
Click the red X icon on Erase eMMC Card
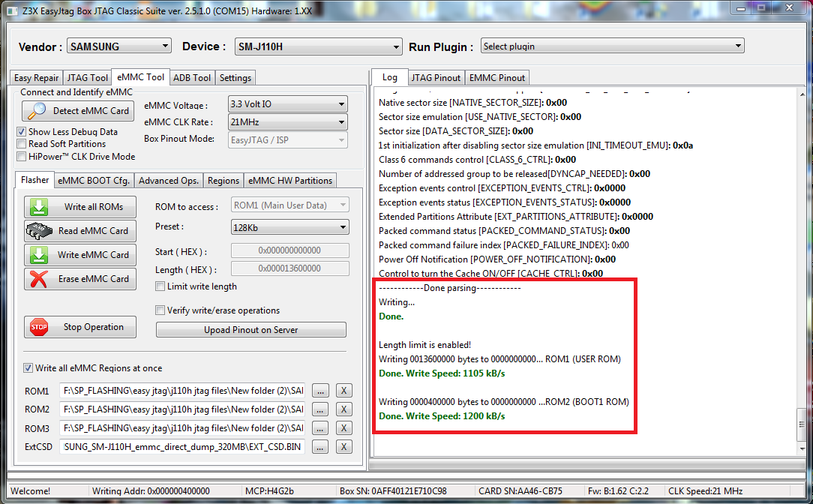[x=39, y=279]
